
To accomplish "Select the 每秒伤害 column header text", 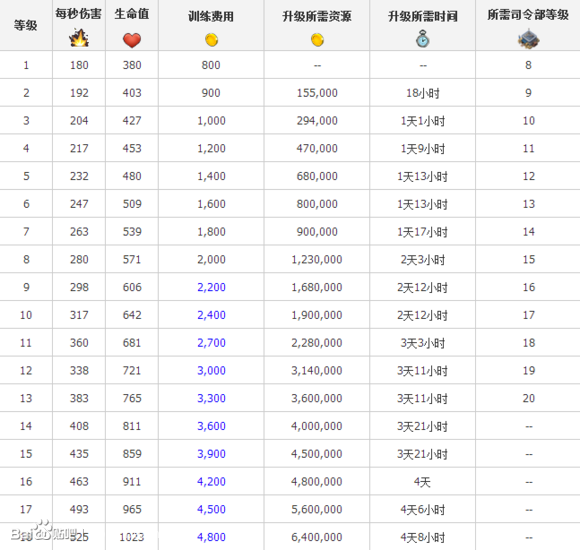I will 78,14.
